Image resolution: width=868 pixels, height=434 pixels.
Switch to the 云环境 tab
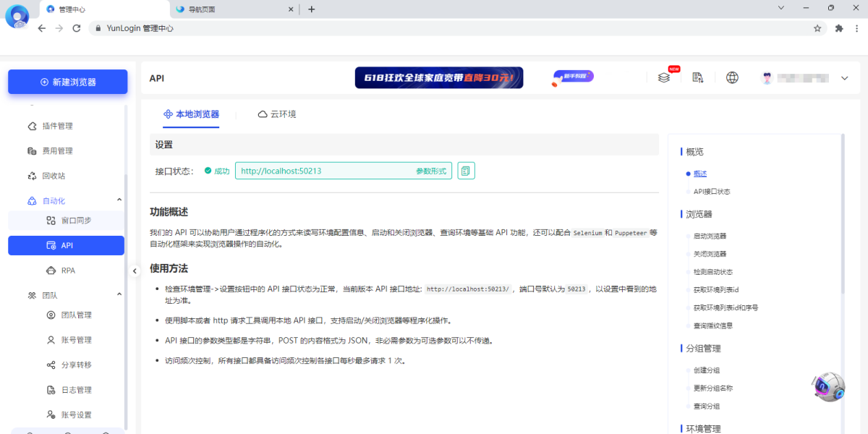click(x=276, y=114)
